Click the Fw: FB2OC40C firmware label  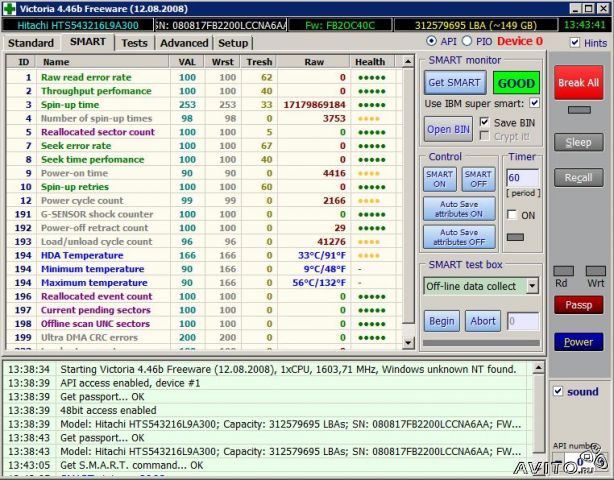(340, 25)
